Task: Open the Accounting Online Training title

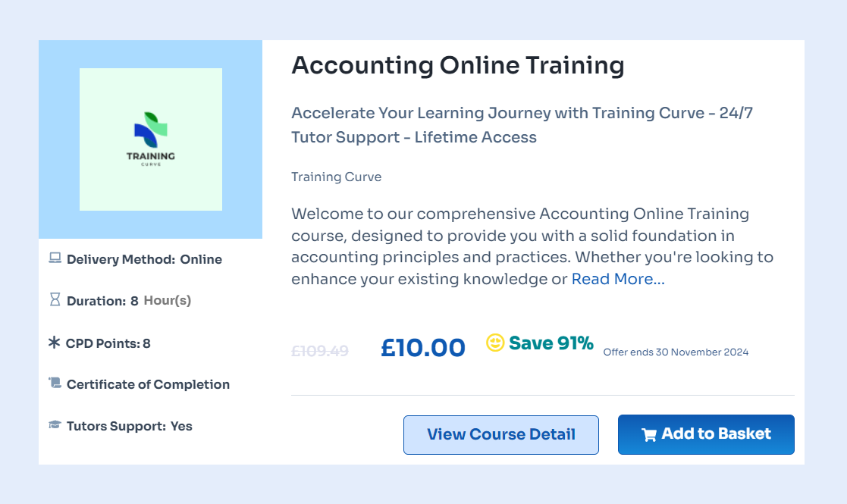Action: coord(457,65)
